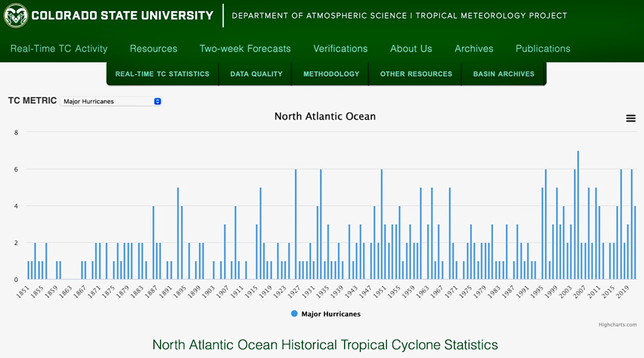This screenshot has width=644, height=358.
Task: Click the North Atlantic Ocean chart title
Action: tap(325, 116)
